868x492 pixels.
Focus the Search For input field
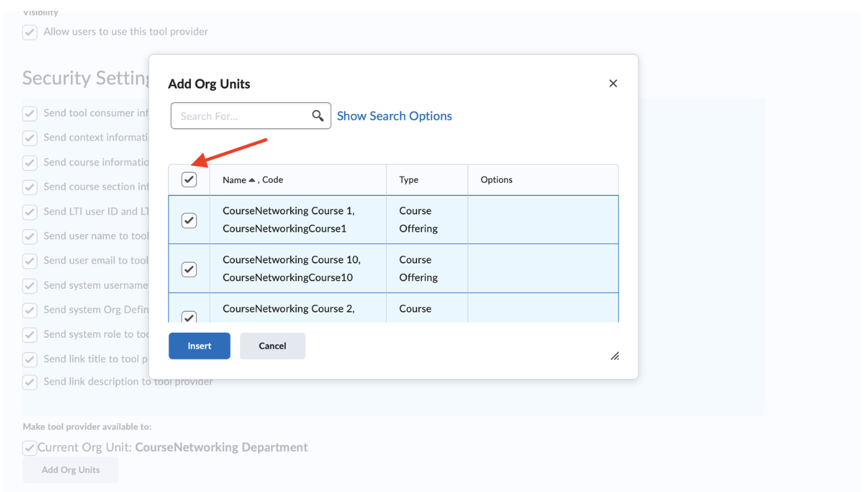(x=240, y=116)
